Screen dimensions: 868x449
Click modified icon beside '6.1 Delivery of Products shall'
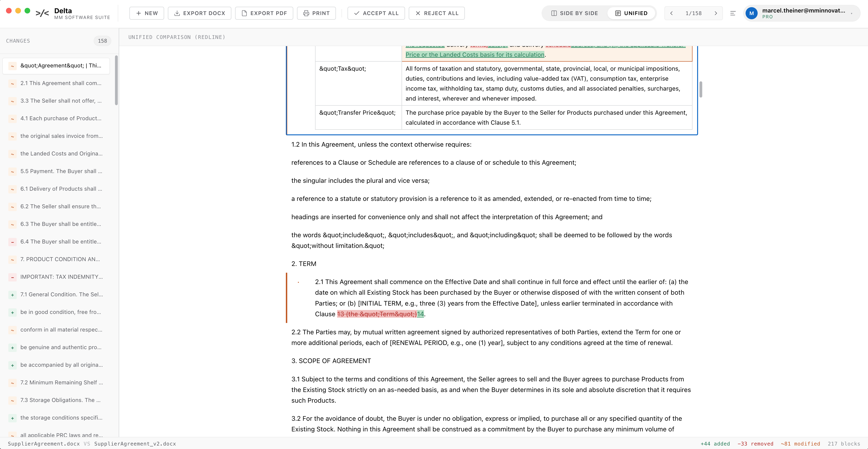tap(13, 189)
